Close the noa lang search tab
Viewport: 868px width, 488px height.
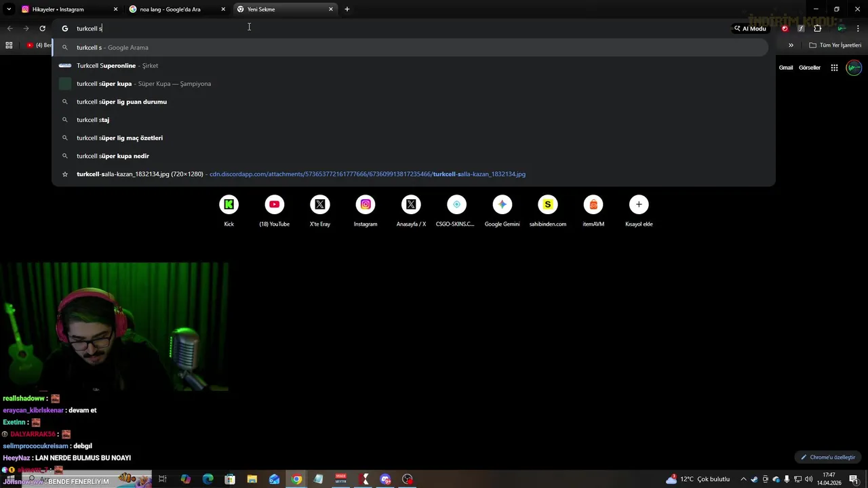[x=223, y=9]
